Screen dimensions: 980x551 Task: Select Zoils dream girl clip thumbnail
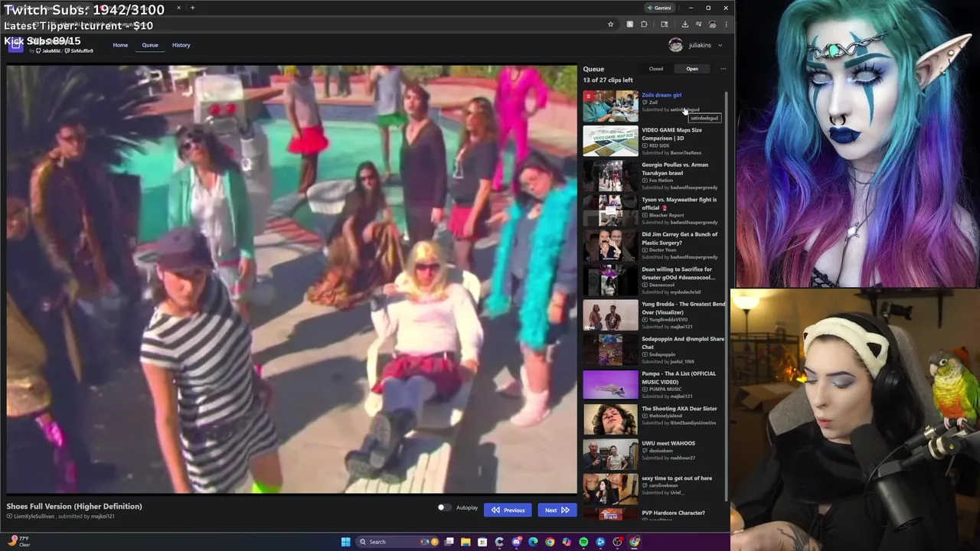pyautogui.click(x=610, y=106)
